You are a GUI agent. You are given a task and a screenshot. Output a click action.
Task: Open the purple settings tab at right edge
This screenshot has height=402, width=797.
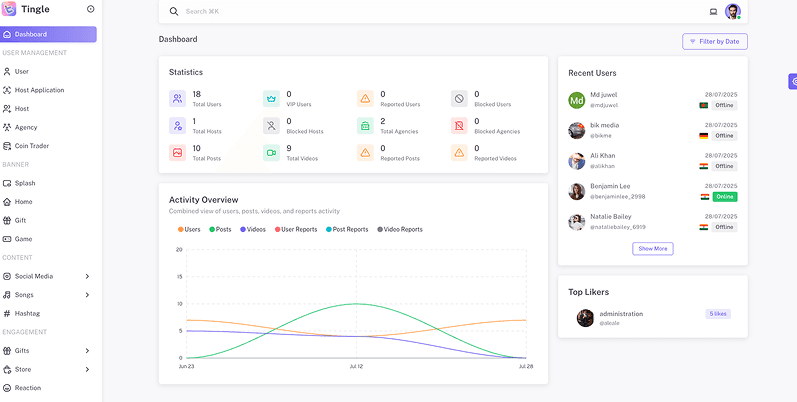pyautogui.click(x=793, y=81)
